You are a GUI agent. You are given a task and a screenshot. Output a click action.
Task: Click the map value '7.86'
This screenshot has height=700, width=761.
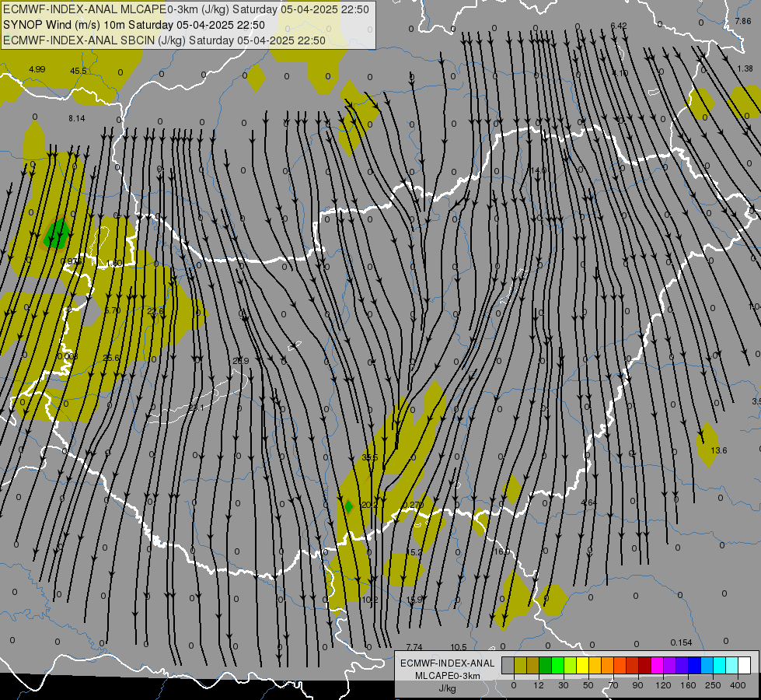click(x=743, y=21)
